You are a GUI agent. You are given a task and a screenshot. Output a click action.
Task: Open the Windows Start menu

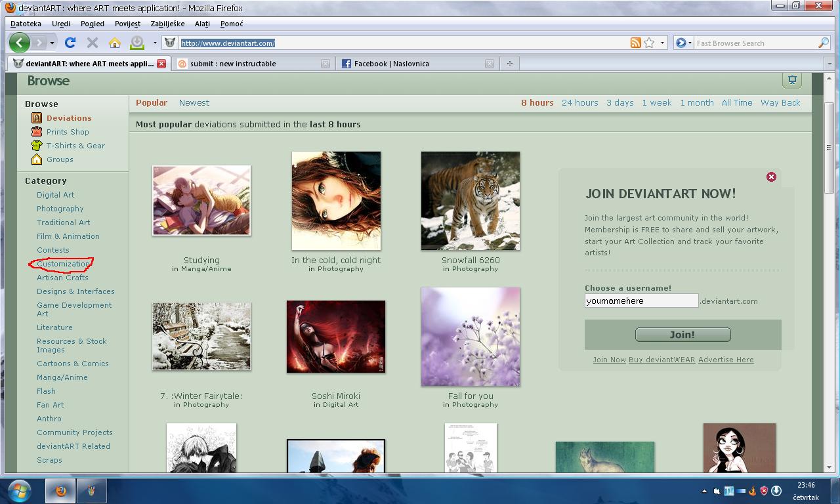point(18,491)
